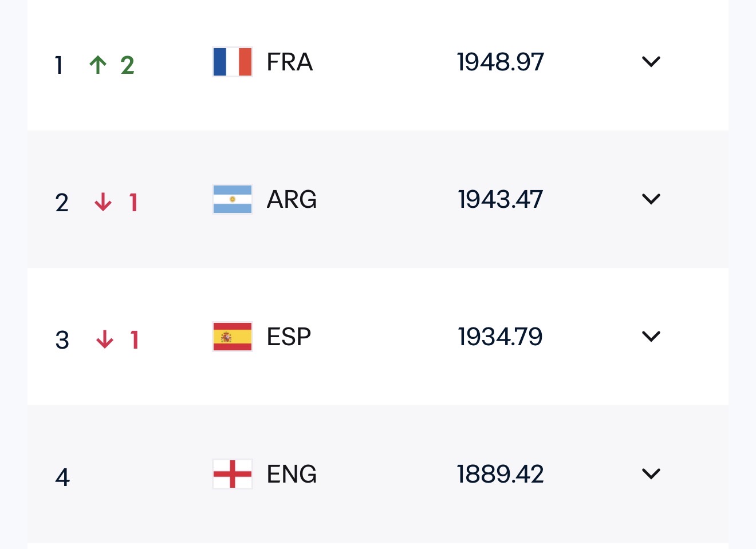Expand the ESP row chevron
The image size is (756, 549).
[x=651, y=337]
